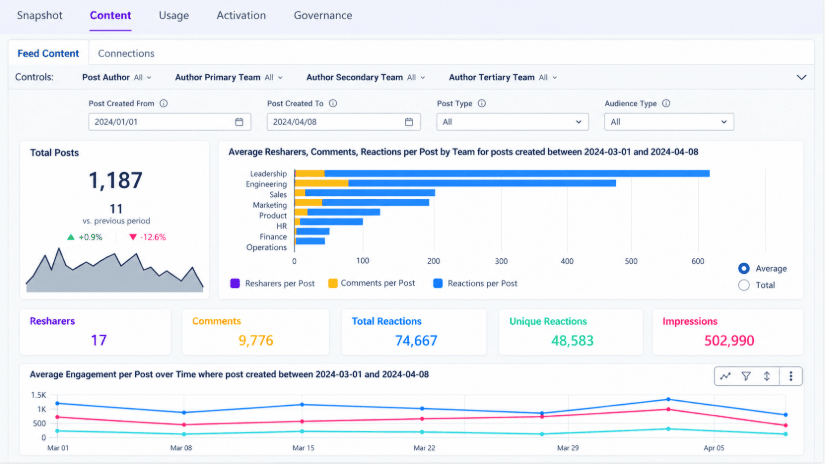Viewport: 825px width, 464px height.
Task: Open calendar for Post Created To
Action: point(409,122)
